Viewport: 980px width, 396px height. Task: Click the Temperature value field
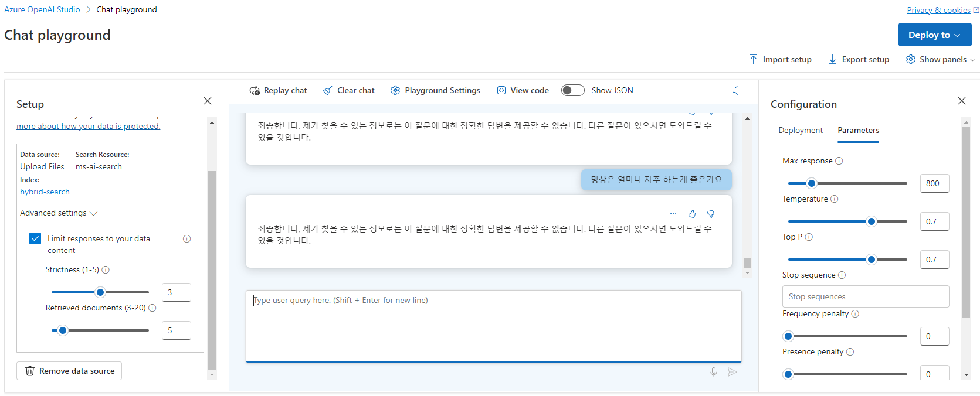click(934, 221)
